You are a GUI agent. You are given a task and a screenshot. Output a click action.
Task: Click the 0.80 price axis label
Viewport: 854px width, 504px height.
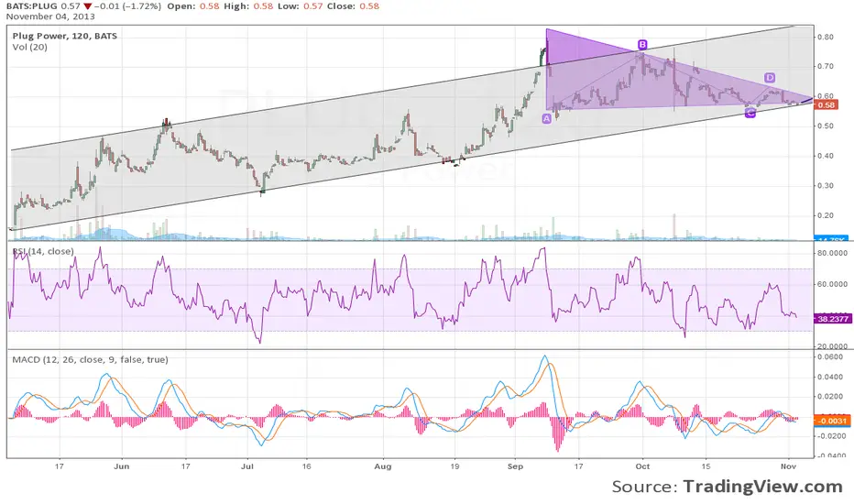click(x=825, y=37)
